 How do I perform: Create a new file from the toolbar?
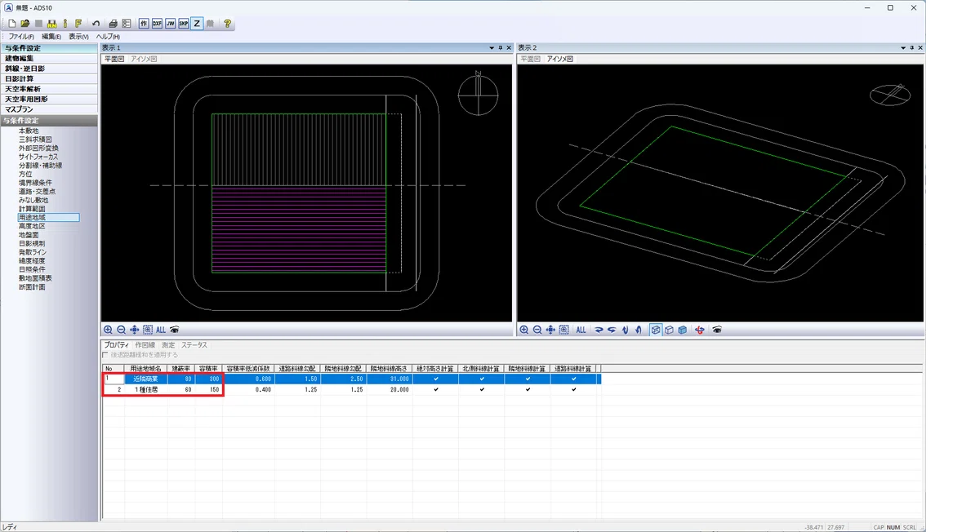pos(12,24)
